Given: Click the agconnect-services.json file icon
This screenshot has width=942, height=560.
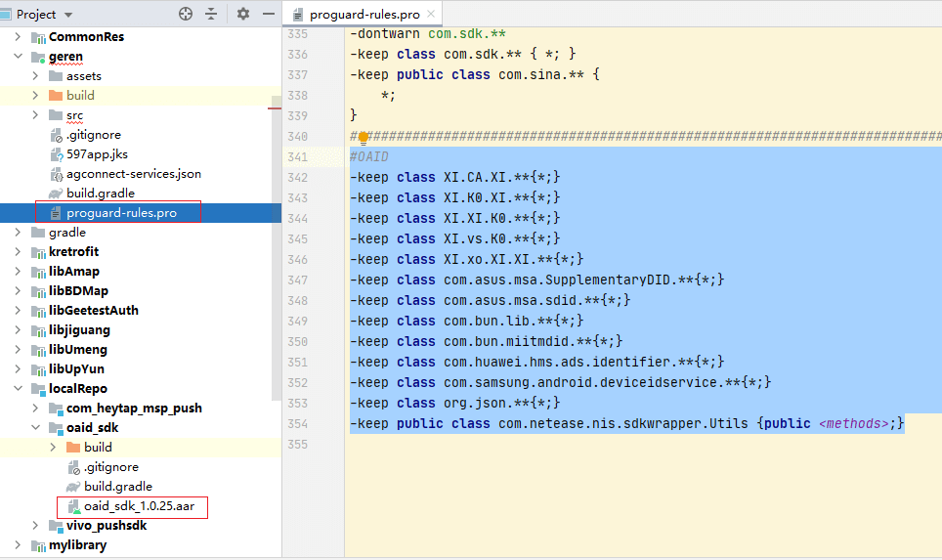Looking at the screenshot, I should tap(56, 174).
